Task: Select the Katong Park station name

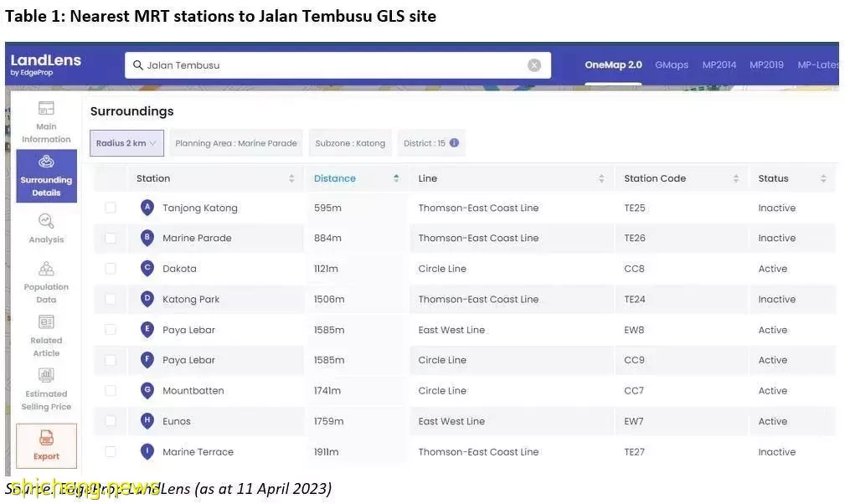Action: pos(191,299)
